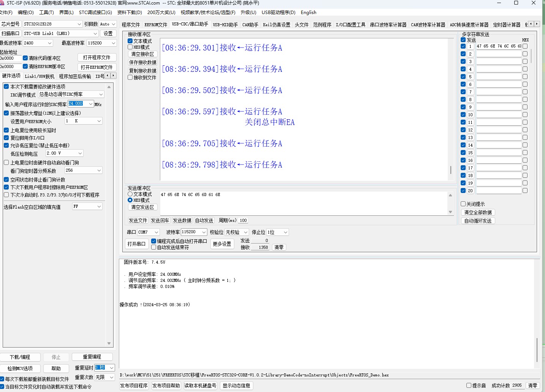Open the 资料下载(D) menu
This screenshot has height=392, width=545.
pyautogui.click(x=130, y=12)
